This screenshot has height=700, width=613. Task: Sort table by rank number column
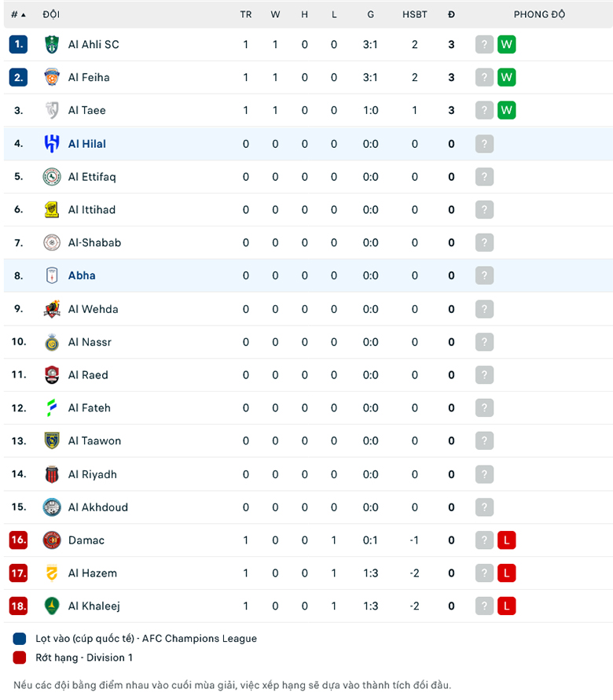point(18,15)
